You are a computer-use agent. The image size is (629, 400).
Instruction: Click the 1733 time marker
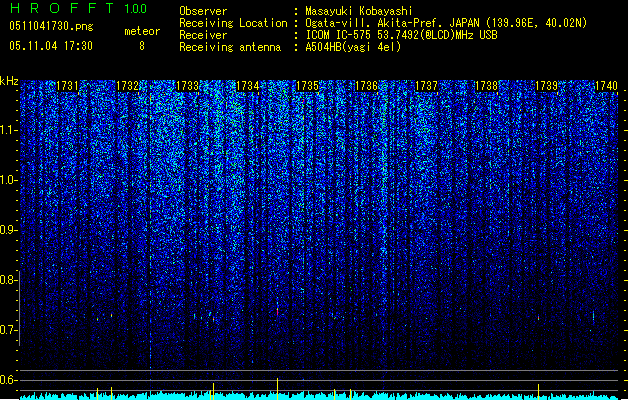point(187,86)
